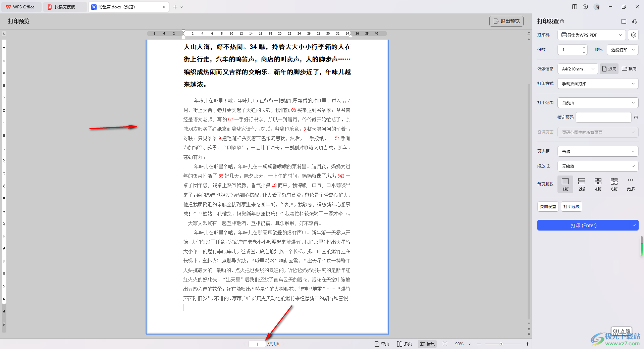Click the new tab plus icon
The width and height of the screenshot is (644, 349).
[x=175, y=7]
